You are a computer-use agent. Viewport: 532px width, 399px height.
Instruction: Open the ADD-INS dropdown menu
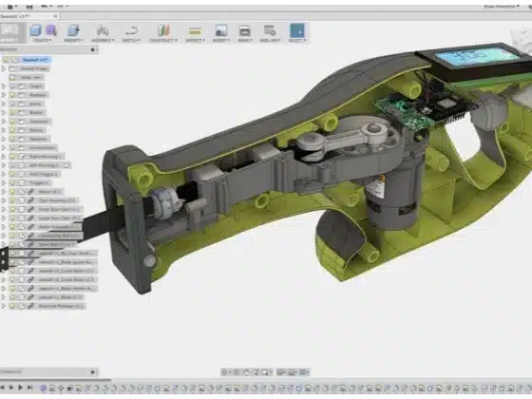tap(270, 40)
